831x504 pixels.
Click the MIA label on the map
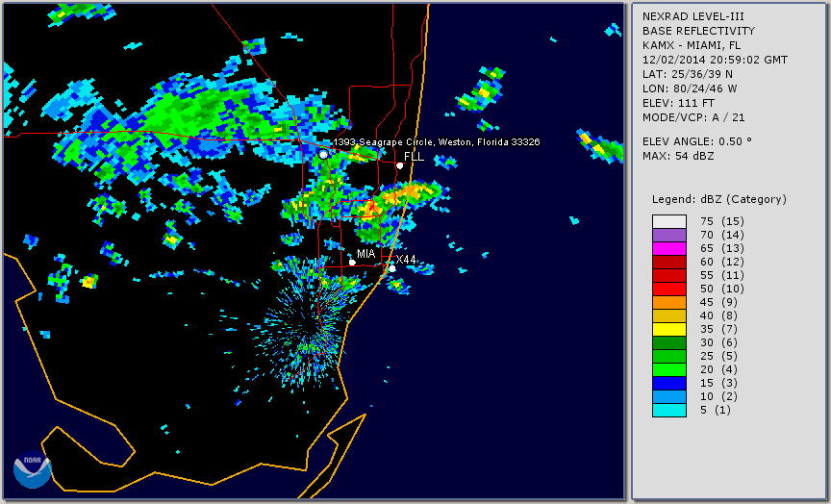pos(365,254)
